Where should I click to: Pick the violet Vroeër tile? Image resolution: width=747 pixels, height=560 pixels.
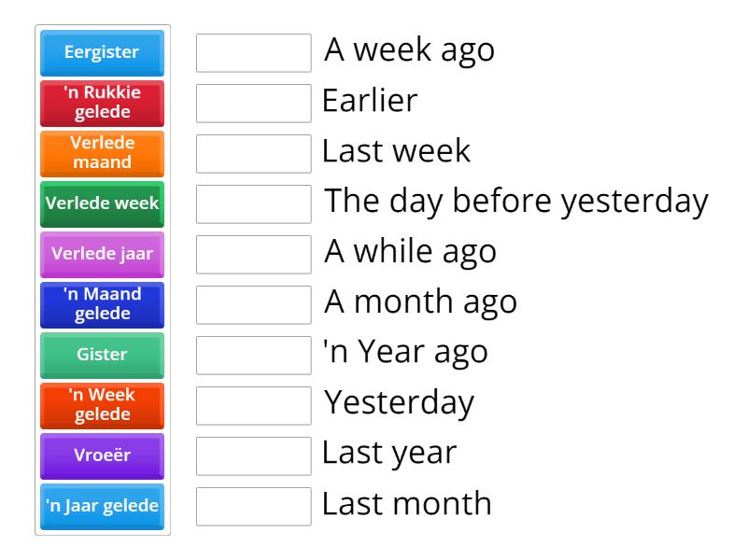coord(103,456)
